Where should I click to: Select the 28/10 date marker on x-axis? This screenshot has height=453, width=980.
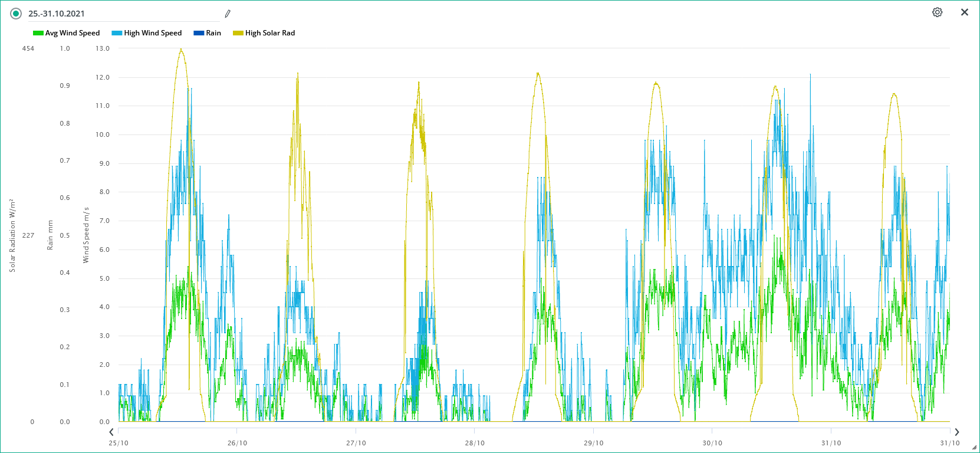click(475, 443)
